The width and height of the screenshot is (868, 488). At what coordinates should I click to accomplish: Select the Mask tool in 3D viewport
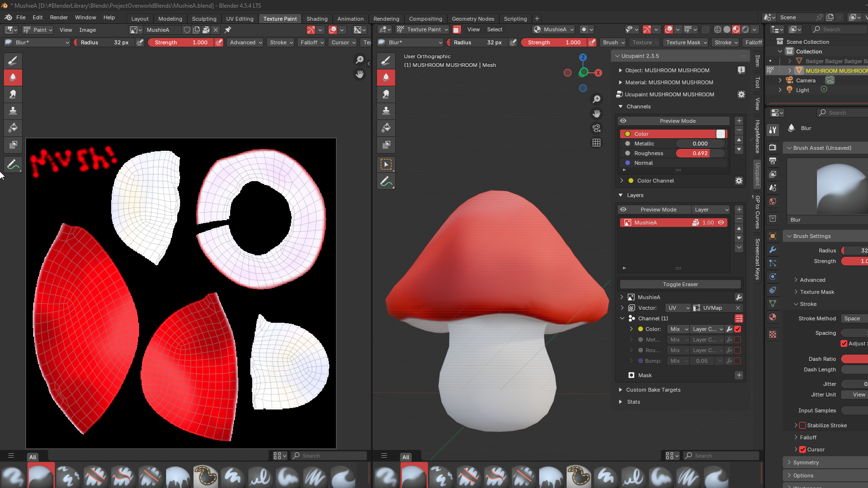pos(386,145)
